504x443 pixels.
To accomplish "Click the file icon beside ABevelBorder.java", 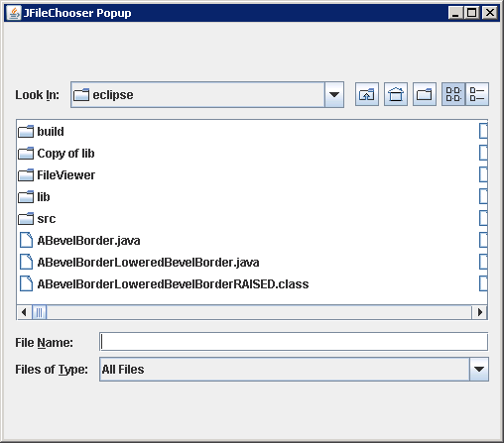I will click(26, 240).
